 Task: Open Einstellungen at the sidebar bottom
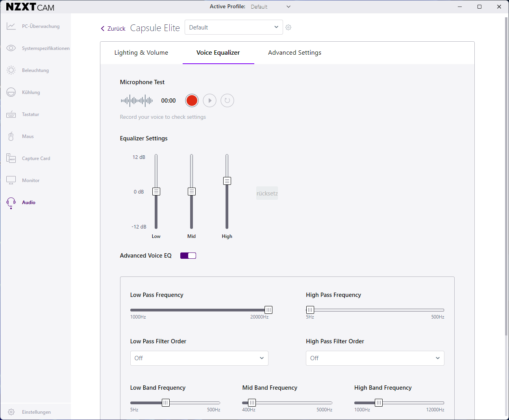point(36,412)
